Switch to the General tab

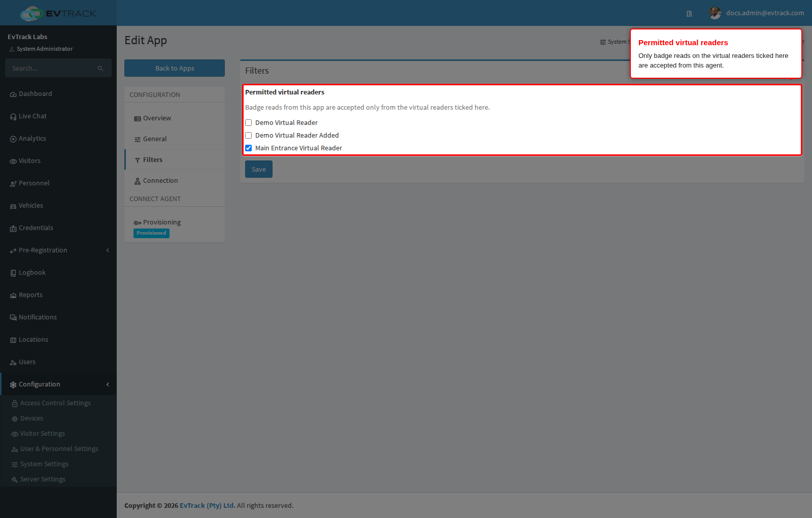(175, 139)
